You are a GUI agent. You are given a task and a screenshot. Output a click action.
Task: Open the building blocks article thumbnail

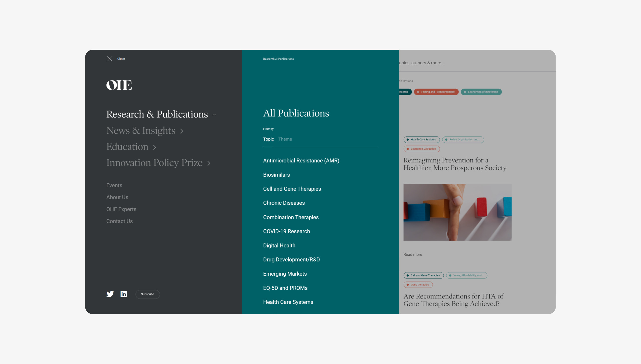point(457,212)
